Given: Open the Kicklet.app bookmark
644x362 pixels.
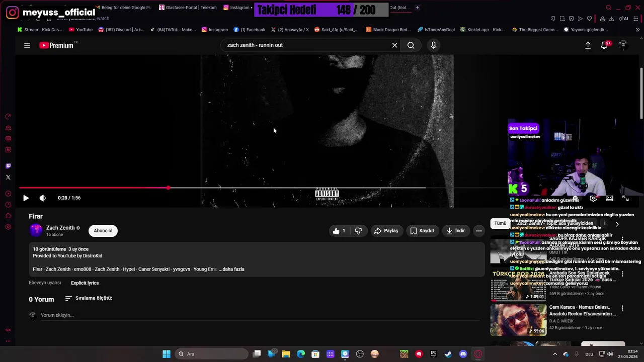Looking at the screenshot, I should 482,30.
